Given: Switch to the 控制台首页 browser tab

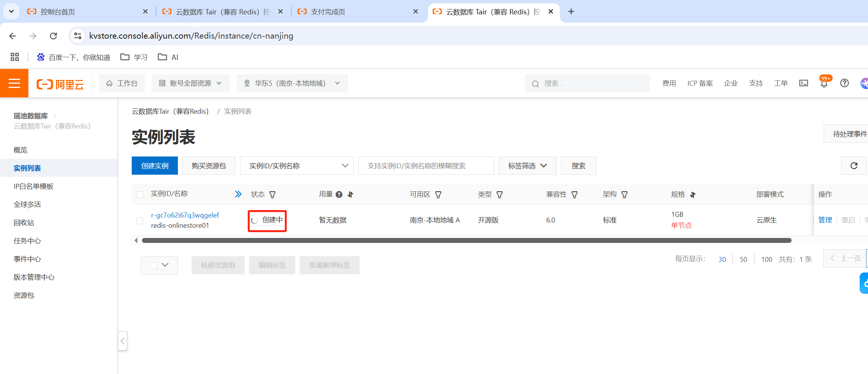Looking at the screenshot, I should coord(87,12).
